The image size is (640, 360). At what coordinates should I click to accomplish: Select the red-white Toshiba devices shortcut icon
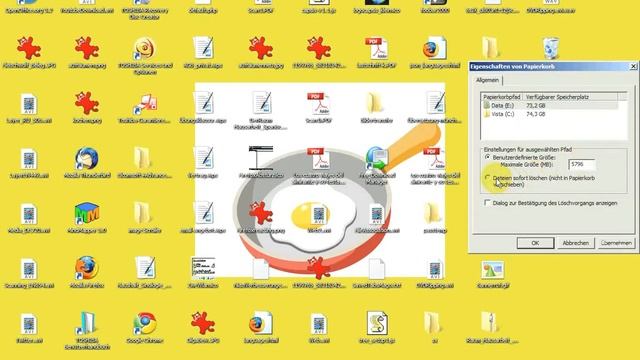[144, 104]
